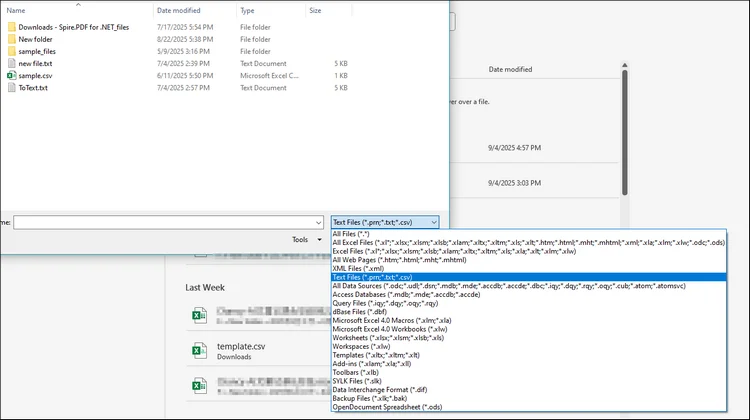Image resolution: width=750 pixels, height=420 pixels.
Task: Select the 'Downloads - Spire.PDF for .NET_files' folder icon
Action: point(11,27)
